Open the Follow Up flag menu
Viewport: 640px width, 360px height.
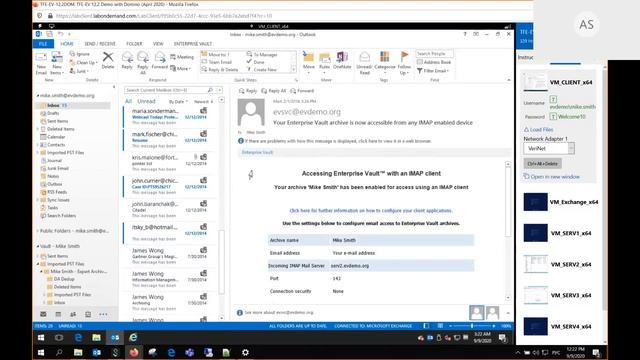404,63
